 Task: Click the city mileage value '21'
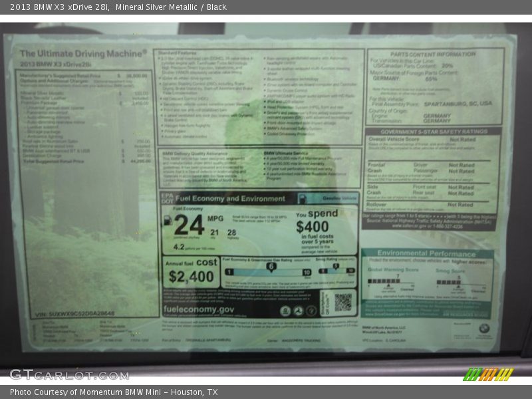(x=214, y=232)
